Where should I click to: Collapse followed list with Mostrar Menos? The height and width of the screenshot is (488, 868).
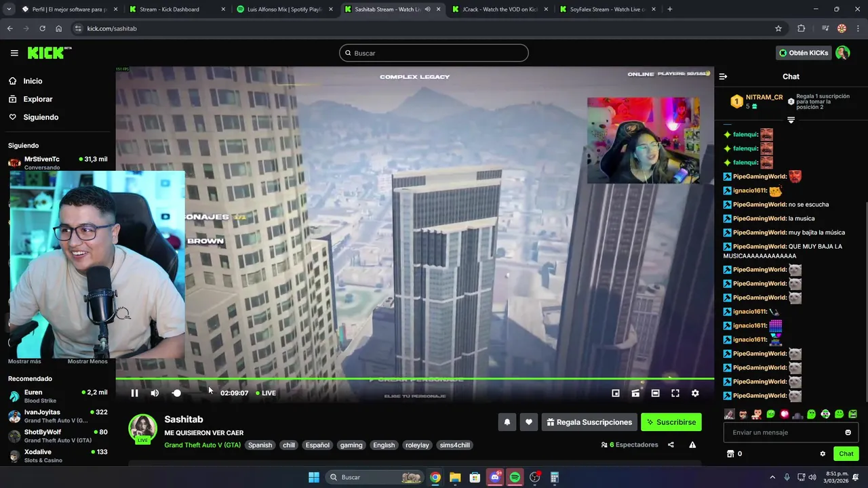point(87,361)
